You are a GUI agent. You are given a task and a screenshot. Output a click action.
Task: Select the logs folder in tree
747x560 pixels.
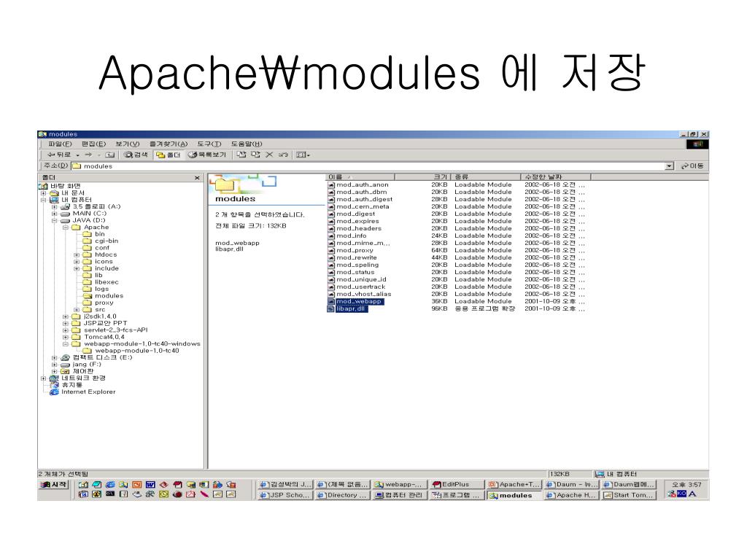(101, 289)
